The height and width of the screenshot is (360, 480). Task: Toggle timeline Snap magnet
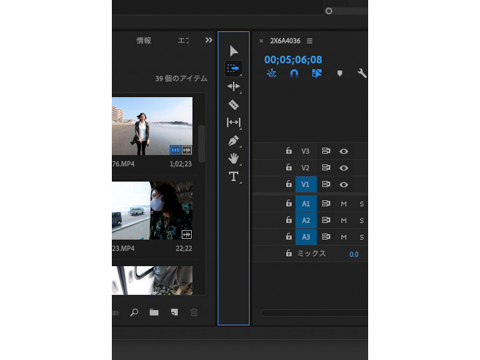click(294, 73)
